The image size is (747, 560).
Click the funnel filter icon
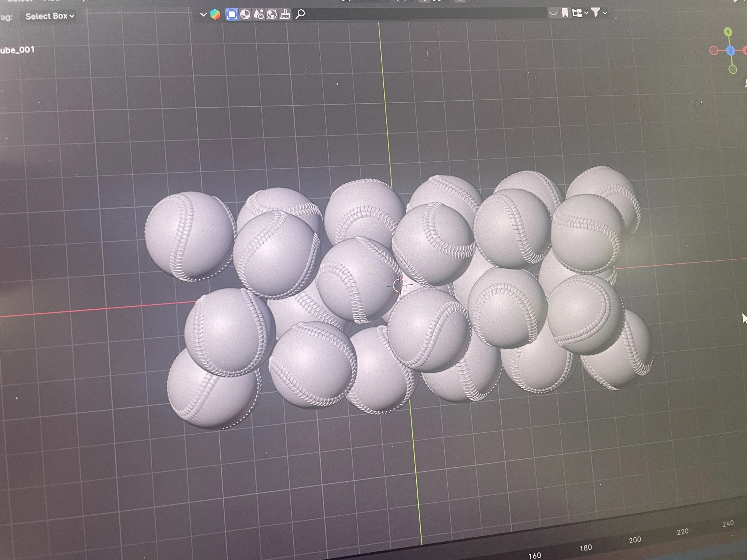pyautogui.click(x=596, y=13)
